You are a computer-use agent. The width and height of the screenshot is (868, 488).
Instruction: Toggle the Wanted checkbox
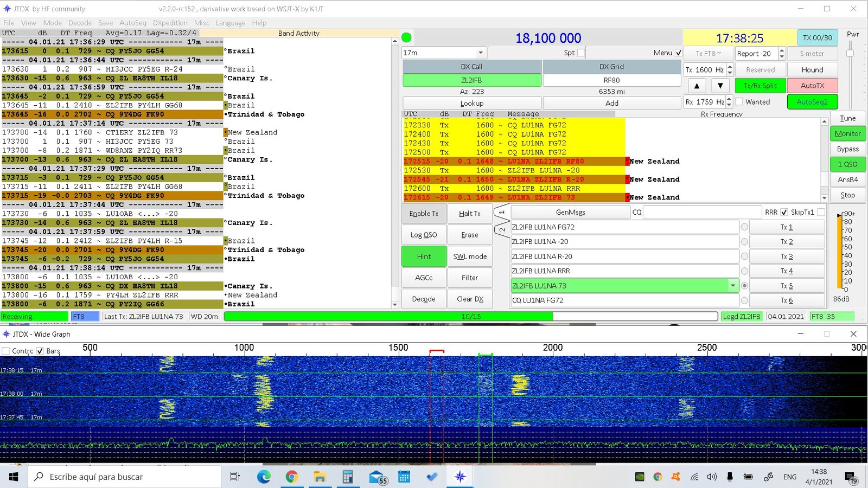click(739, 102)
